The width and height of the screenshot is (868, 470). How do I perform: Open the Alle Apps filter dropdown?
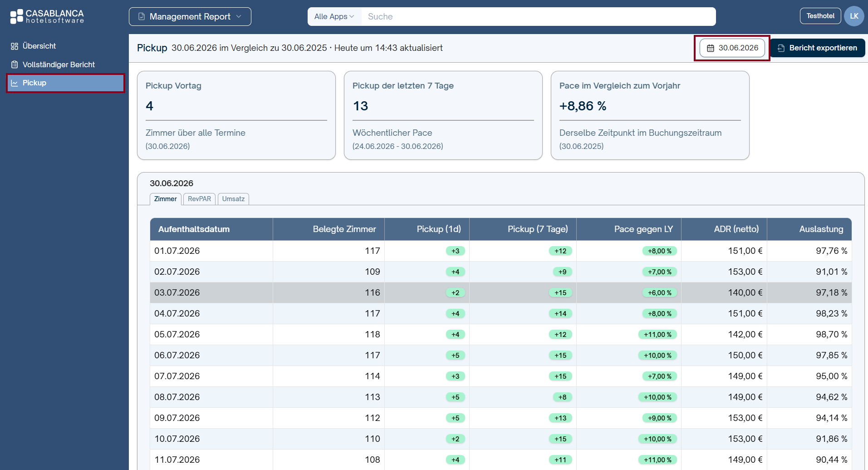(334, 16)
